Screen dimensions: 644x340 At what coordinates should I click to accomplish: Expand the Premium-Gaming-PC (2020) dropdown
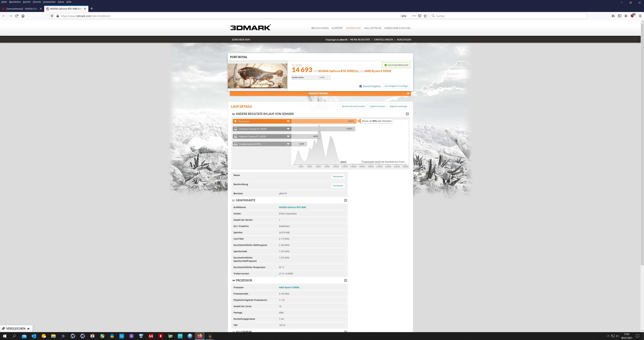(288, 129)
